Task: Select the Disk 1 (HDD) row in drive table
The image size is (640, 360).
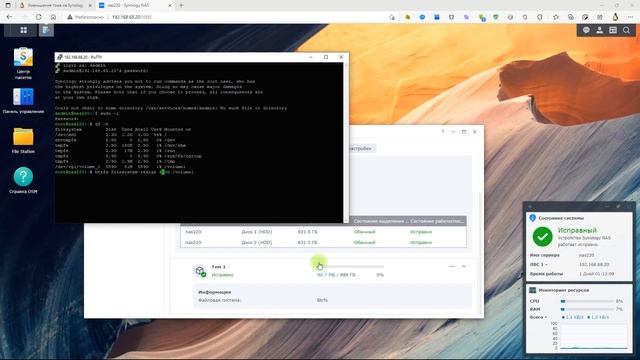Action: click(323, 232)
